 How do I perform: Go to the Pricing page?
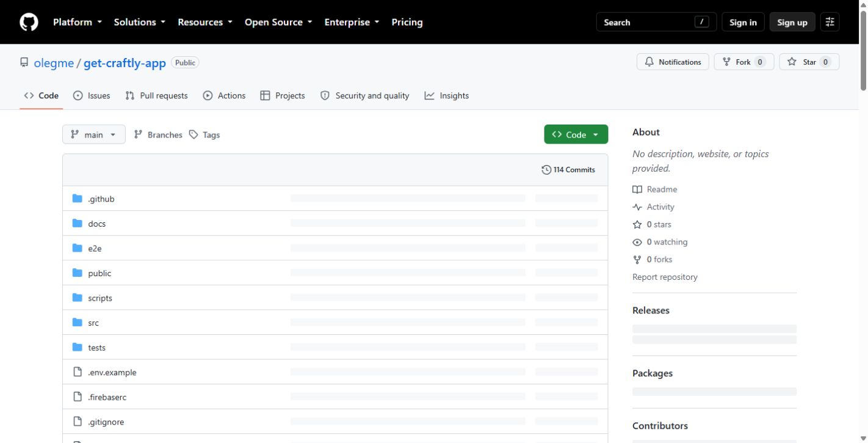click(x=407, y=22)
